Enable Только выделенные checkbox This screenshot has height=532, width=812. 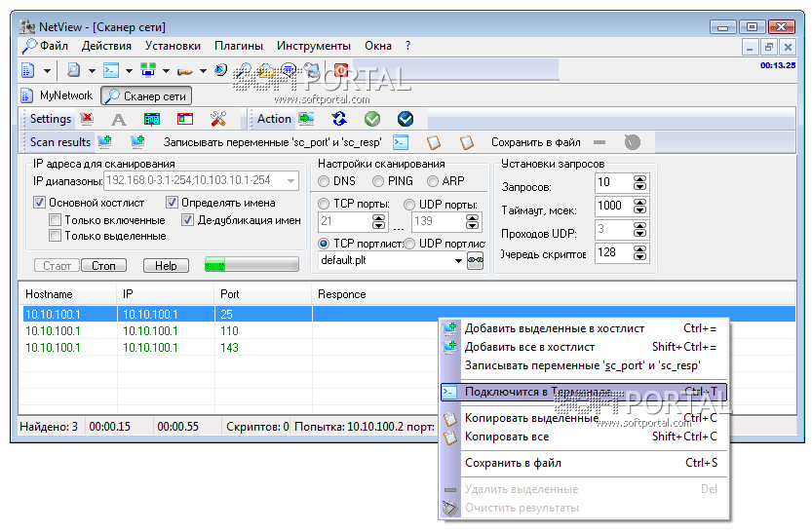click(55, 236)
